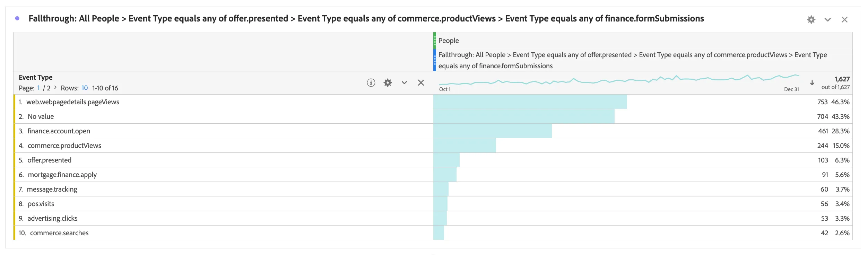Open Event Type column settings gear
The image size is (868, 255).
(x=388, y=82)
